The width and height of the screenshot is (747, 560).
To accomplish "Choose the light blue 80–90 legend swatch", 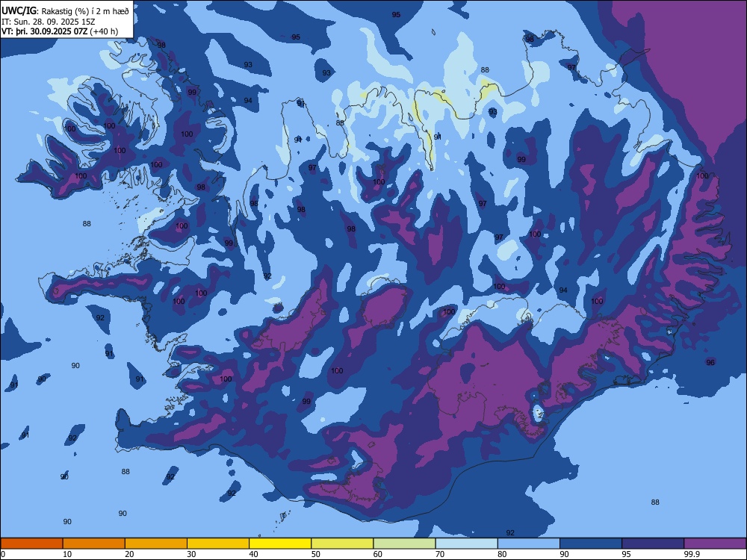I will click(529, 544).
